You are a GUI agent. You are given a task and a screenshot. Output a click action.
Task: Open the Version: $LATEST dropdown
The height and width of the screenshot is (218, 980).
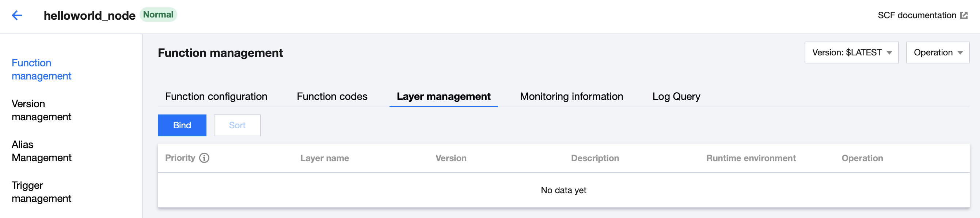point(851,52)
